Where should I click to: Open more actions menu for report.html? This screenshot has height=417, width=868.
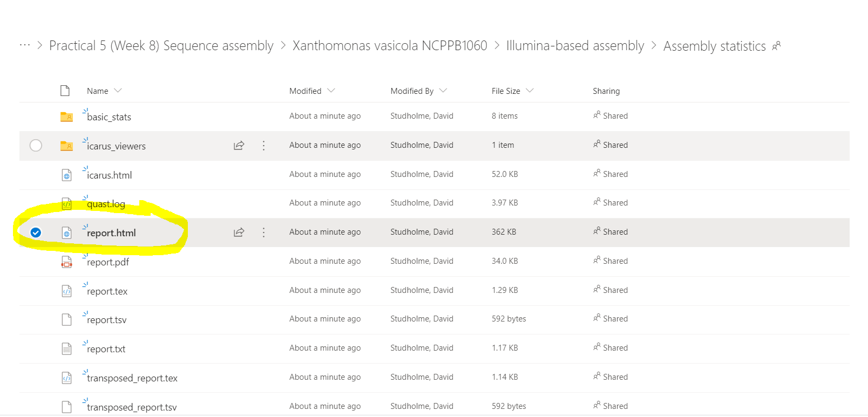[x=263, y=232]
